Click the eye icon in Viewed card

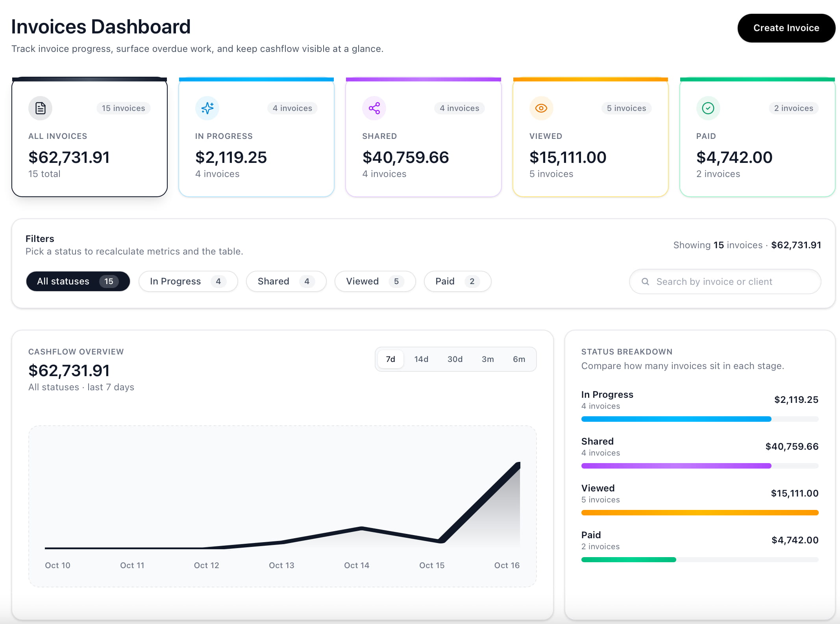point(541,108)
